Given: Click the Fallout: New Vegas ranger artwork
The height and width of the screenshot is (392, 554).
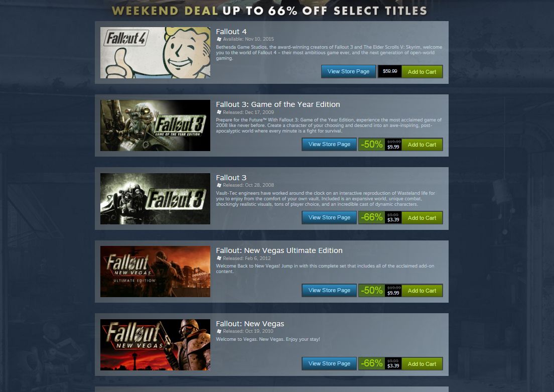Looking at the screenshot, I should pos(155,345).
